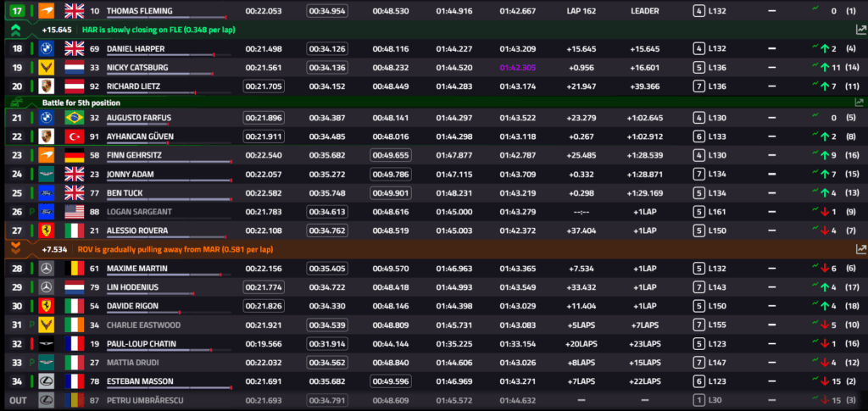The height and width of the screenshot is (411, 868).
Task: Click pit stop badge 4 in Fleming's row
Action: click(x=698, y=11)
